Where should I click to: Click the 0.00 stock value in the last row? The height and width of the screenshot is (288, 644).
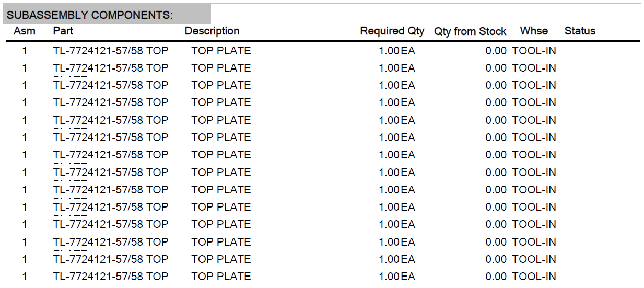point(496,276)
